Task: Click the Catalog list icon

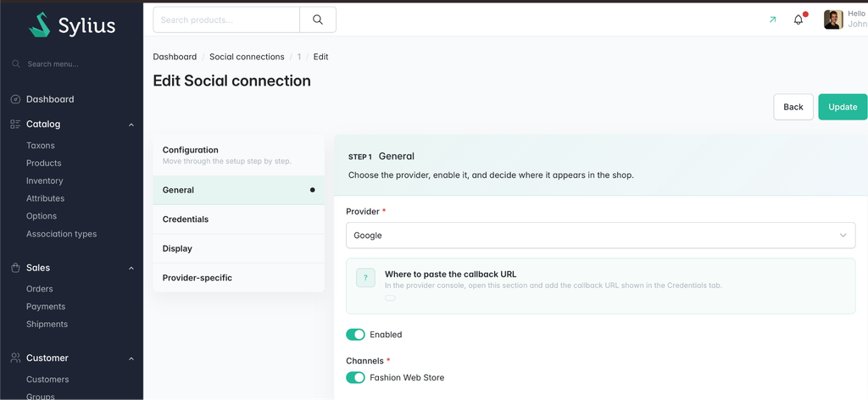Action: [15, 124]
